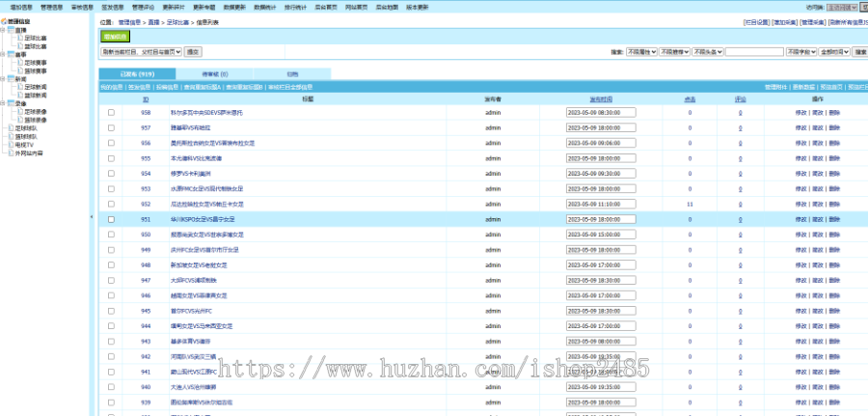Open the 审核信息 top menu item

(82, 8)
